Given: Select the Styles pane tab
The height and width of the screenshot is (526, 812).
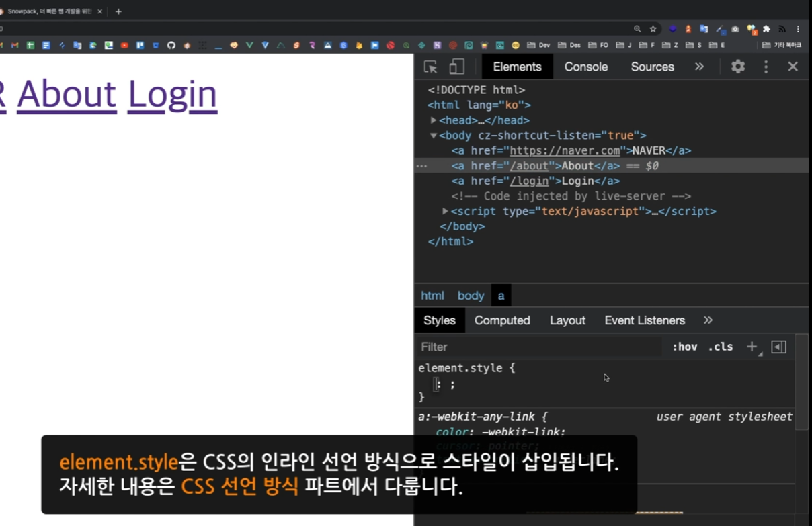Looking at the screenshot, I should coord(440,320).
